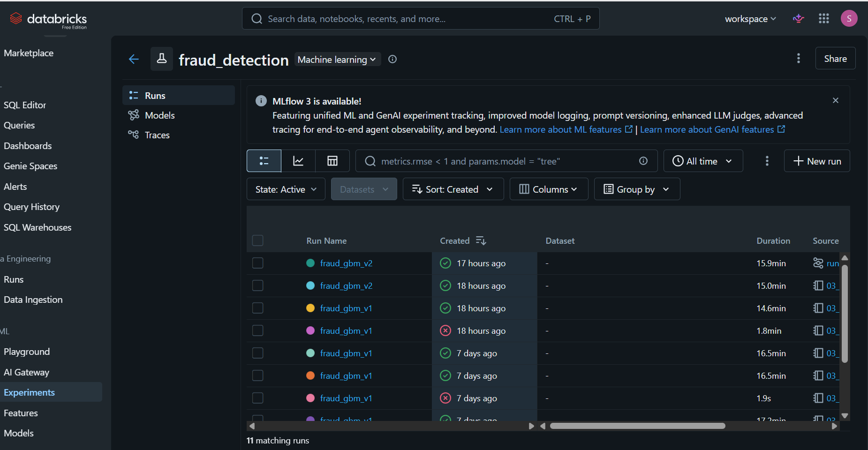This screenshot has height=450, width=868.
Task: Open SQL Editor in the sidebar
Action: pos(25,105)
